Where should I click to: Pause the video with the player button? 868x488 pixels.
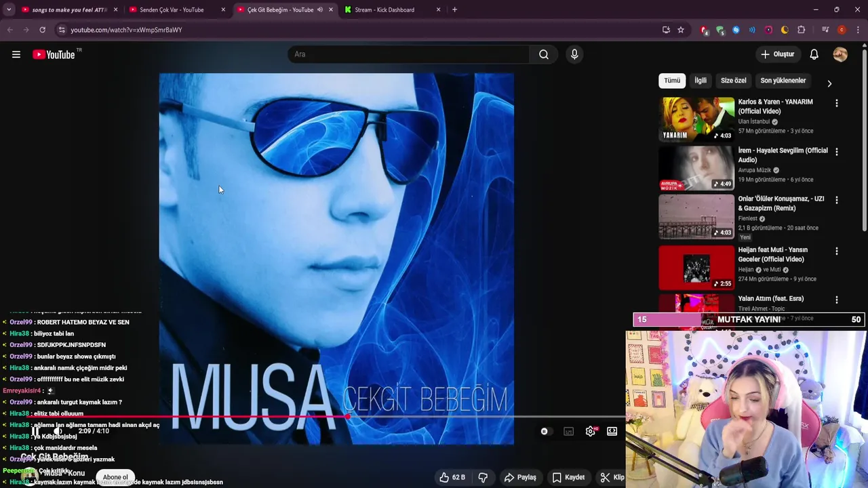tap(35, 431)
